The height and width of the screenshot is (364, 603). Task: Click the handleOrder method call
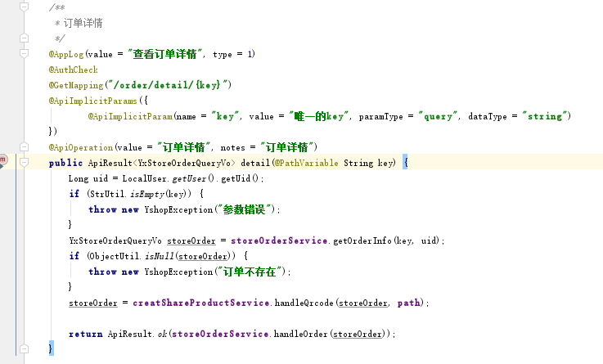300,334
